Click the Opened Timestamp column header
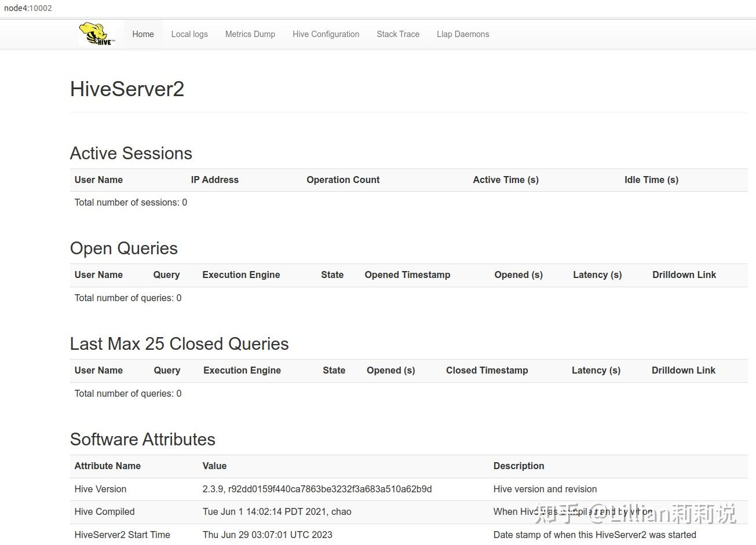Image resolution: width=756 pixels, height=545 pixels. click(x=407, y=275)
